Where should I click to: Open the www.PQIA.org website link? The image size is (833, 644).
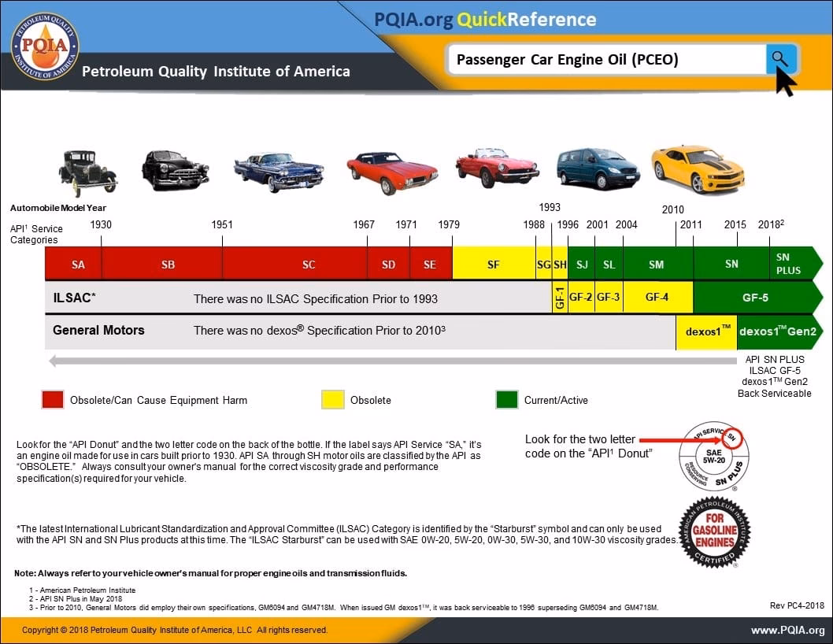790,631
